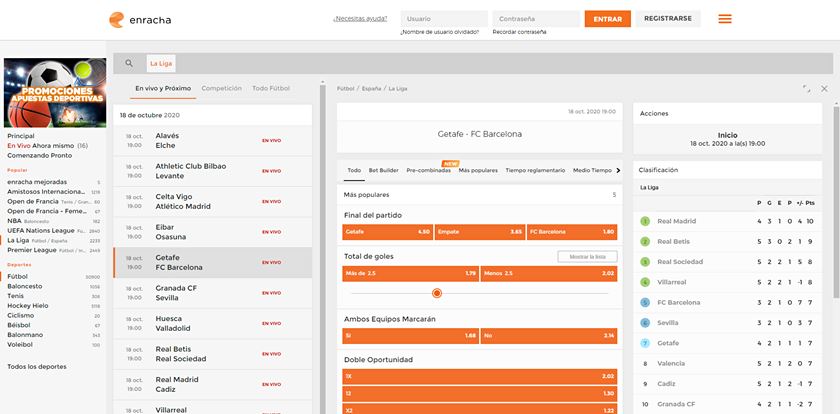Select 12 Doble Oportunidad at 1.30

[479, 394]
